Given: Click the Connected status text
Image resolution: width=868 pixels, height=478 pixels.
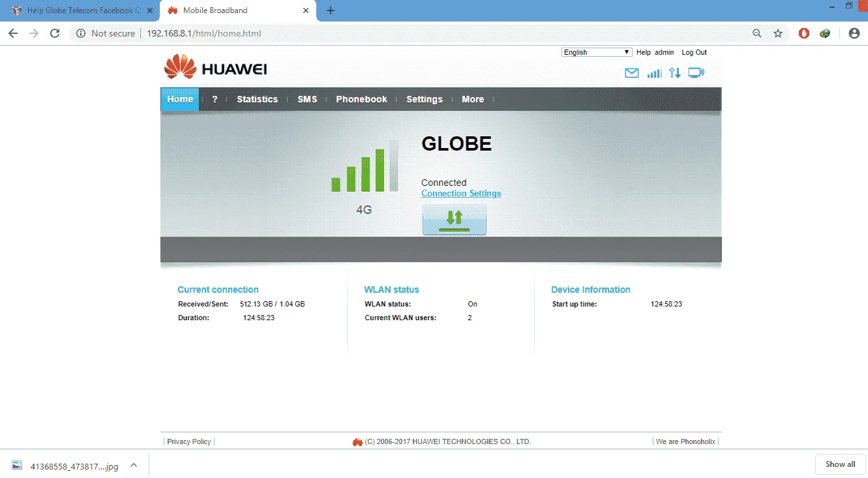Looking at the screenshot, I should click(444, 183).
